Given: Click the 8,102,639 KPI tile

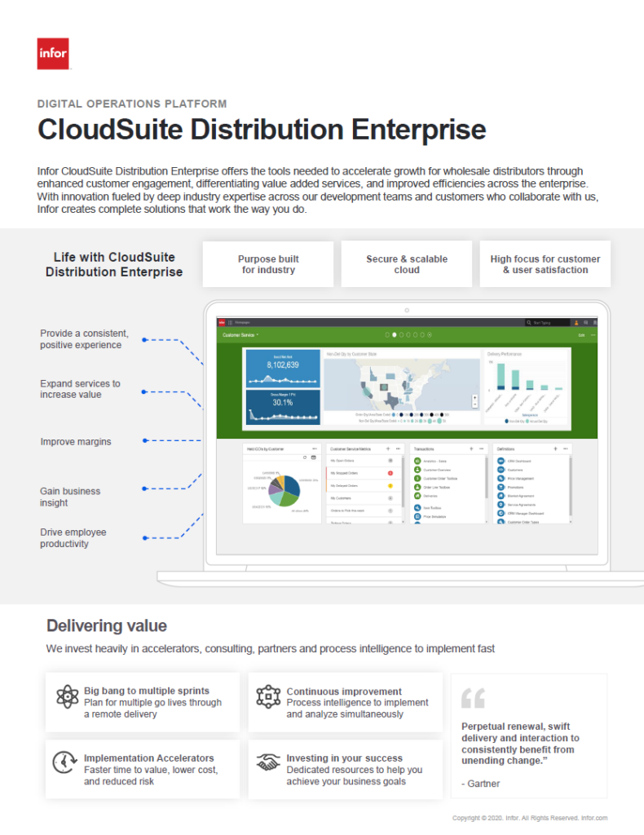Looking at the screenshot, I should (283, 368).
